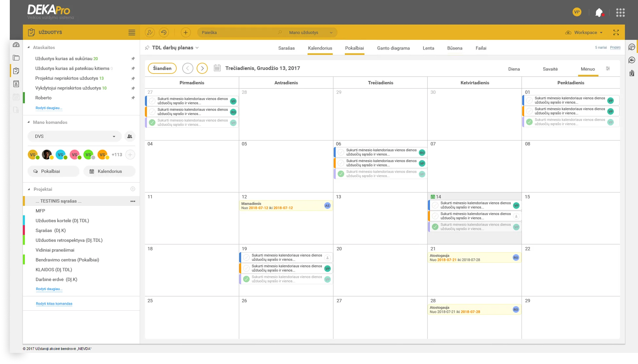Mark first task on Friday 01 complete
Image resolution: width=638 pixels, height=364 pixels.
pyautogui.click(x=529, y=100)
